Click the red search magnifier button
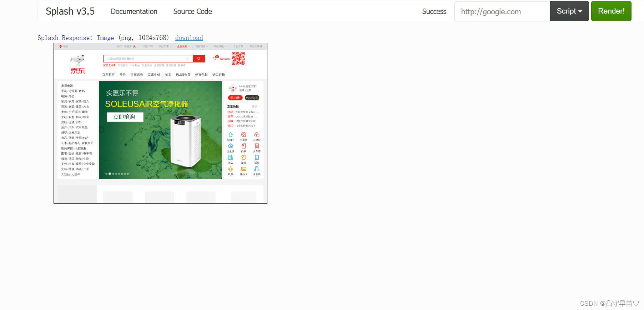Viewport: 644px width, 310px height. [x=199, y=59]
